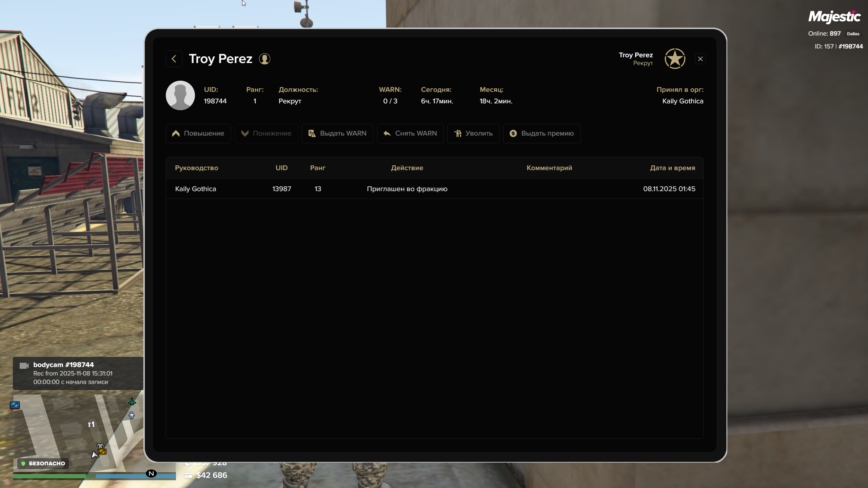Click the restaurant fork icon on minimap
Screen dimensions: 868x488
pos(91,424)
